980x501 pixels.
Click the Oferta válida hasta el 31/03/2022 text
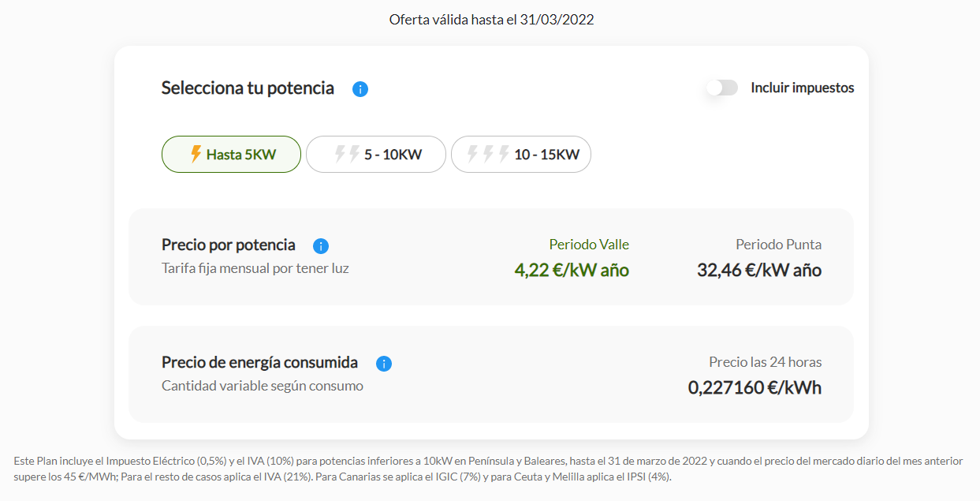point(491,20)
